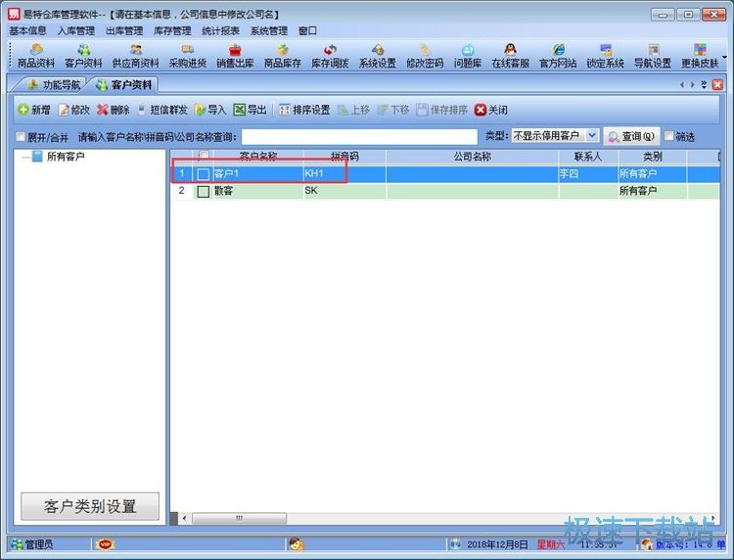734x560 pixels.
Task: Click the 客户类别设置 button
Action: click(x=90, y=506)
